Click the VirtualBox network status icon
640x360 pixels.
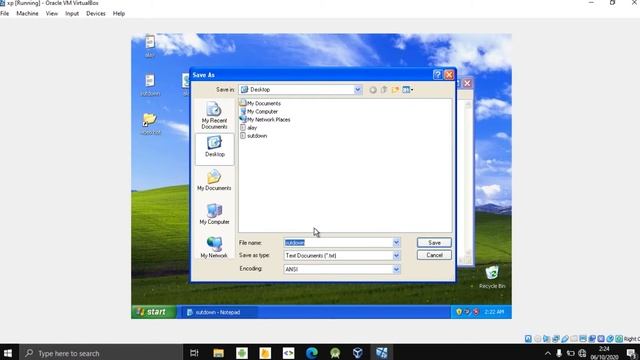pyautogui.click(x=556, y=339)
